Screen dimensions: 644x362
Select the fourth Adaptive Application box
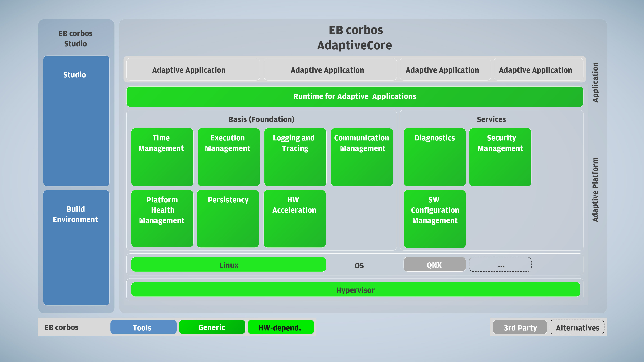pyautogui.click(x=538, y=70)
